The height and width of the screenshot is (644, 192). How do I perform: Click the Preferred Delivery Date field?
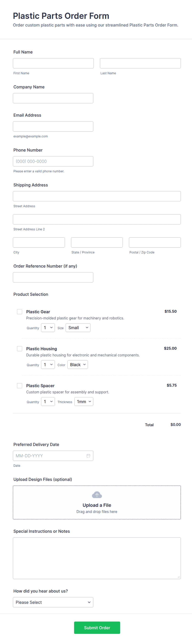[53, 456]
